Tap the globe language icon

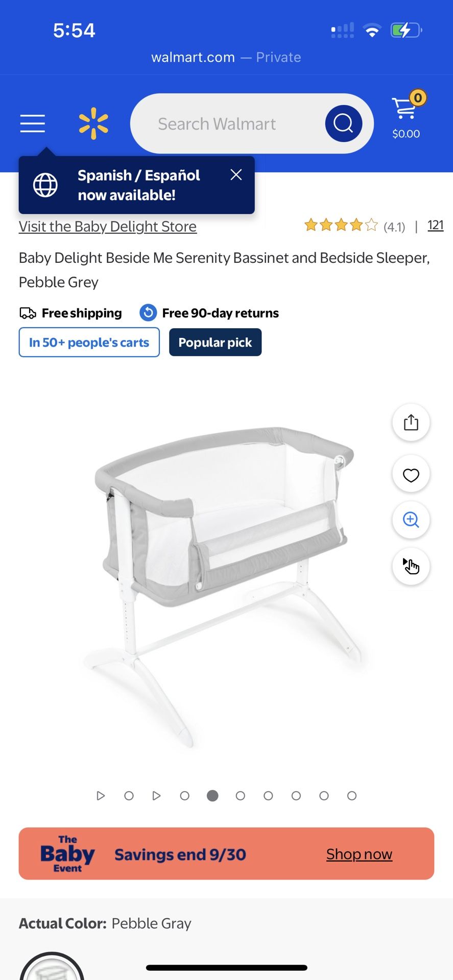tap(45, 185)
